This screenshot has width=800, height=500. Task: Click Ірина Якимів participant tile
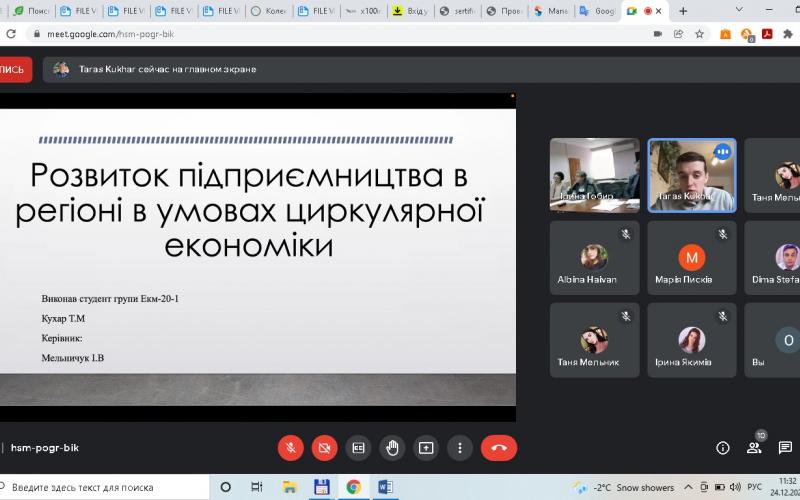[692, 340]
